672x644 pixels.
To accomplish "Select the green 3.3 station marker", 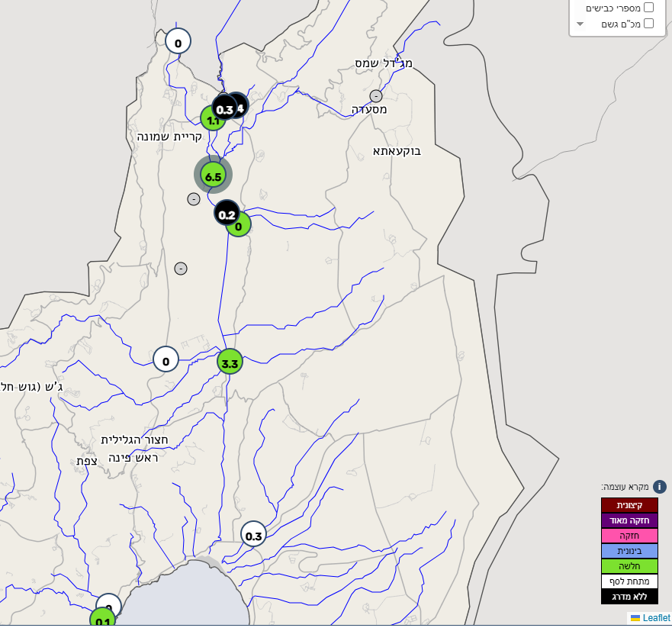I will pos(230,362).
